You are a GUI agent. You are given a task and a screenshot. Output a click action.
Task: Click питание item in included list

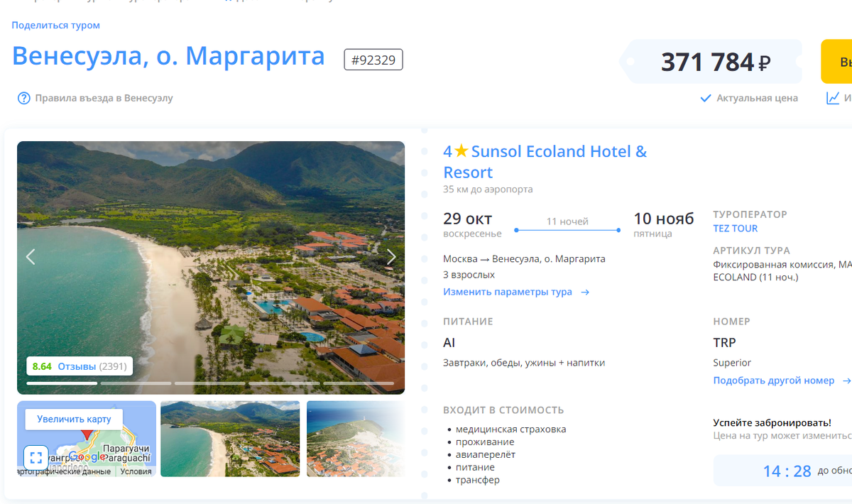(x=475, y=467)
